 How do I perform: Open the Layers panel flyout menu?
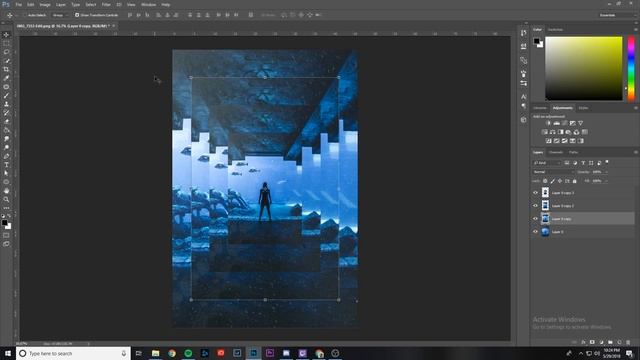(x=636, y=152)
